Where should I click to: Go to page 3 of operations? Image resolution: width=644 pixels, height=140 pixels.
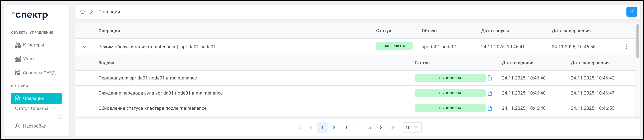346,128
